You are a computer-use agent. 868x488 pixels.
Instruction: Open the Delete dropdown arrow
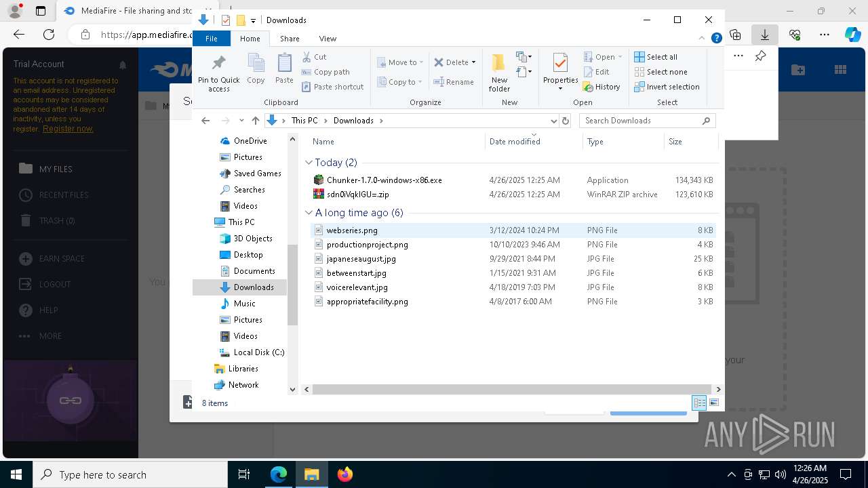coord(473,62)
